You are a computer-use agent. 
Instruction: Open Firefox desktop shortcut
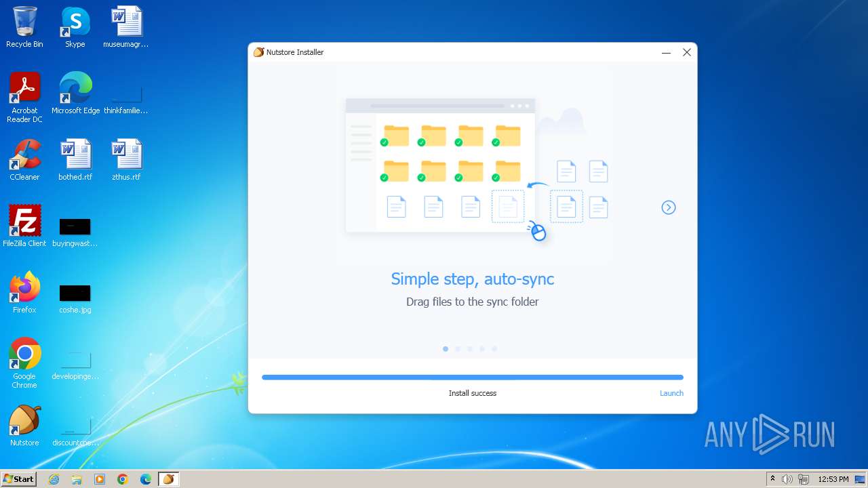coord(24,293)
